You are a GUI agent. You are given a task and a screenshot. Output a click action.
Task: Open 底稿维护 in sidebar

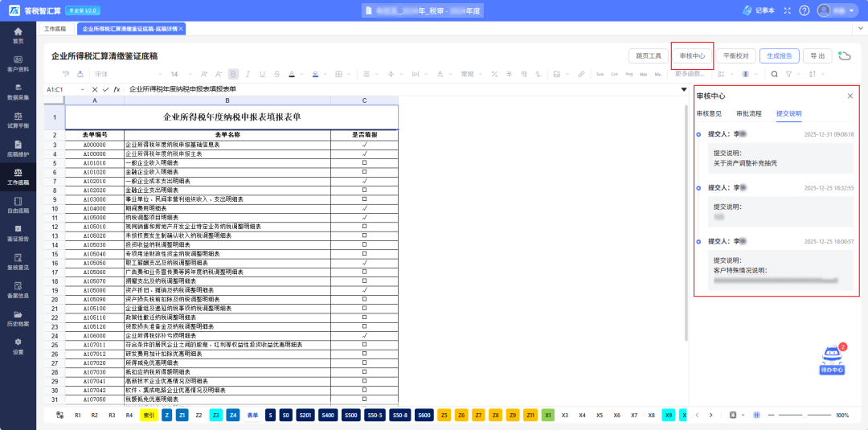pyautogui.click(x=18, y=149)
